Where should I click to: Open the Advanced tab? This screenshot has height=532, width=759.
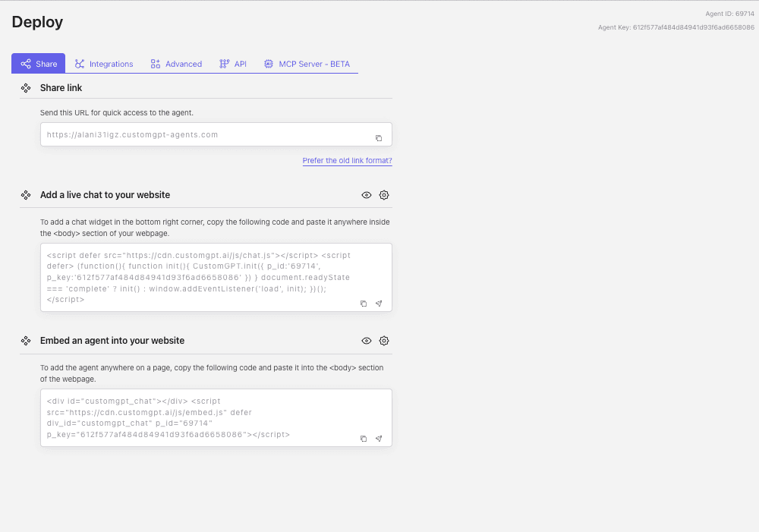click(x=176, y=64)
